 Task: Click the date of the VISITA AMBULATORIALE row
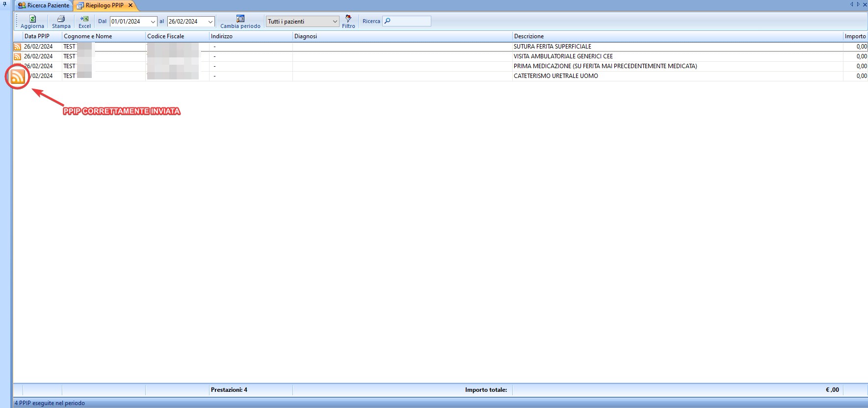point(38,56)
